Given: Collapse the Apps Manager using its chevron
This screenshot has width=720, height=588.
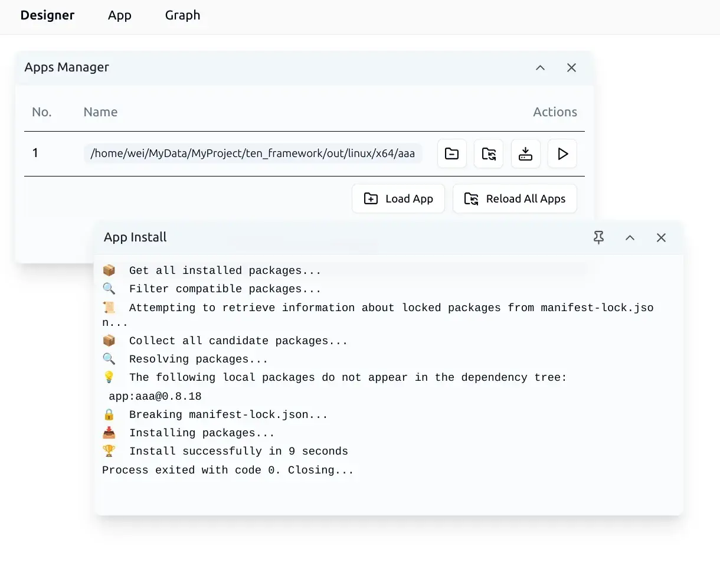Looking at the screenshot, I should [540, 67].
